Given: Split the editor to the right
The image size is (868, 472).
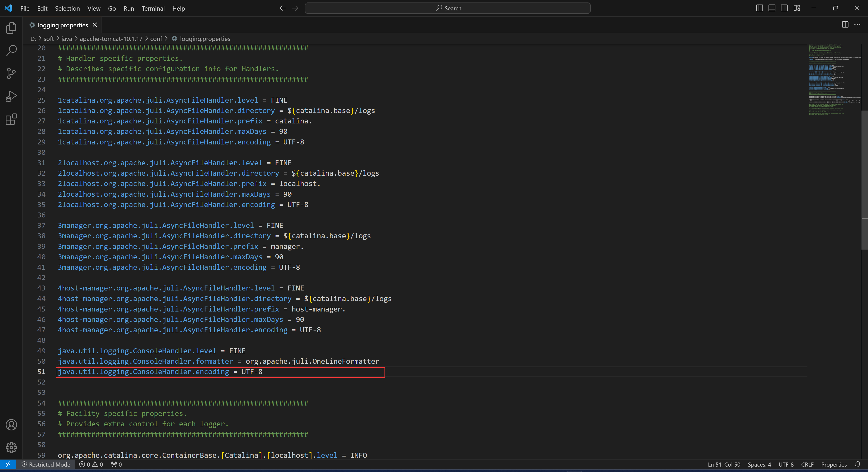Looking at the screenshot, I should click(845, 25).
